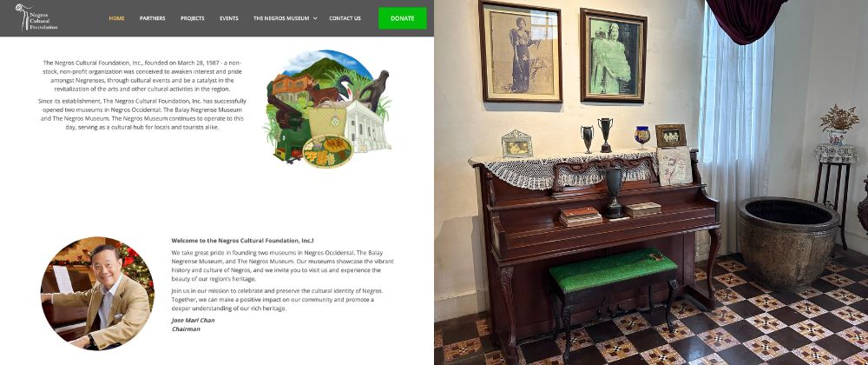Open the Contact Us page
The height and width of the screenshot is (365, 868).
[x=345, y=18]
